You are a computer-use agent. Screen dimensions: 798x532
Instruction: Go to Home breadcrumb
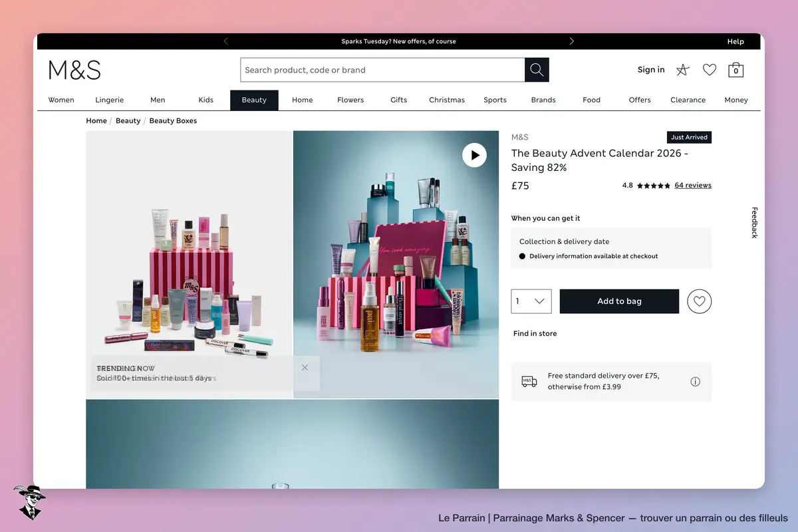point(96,121)
